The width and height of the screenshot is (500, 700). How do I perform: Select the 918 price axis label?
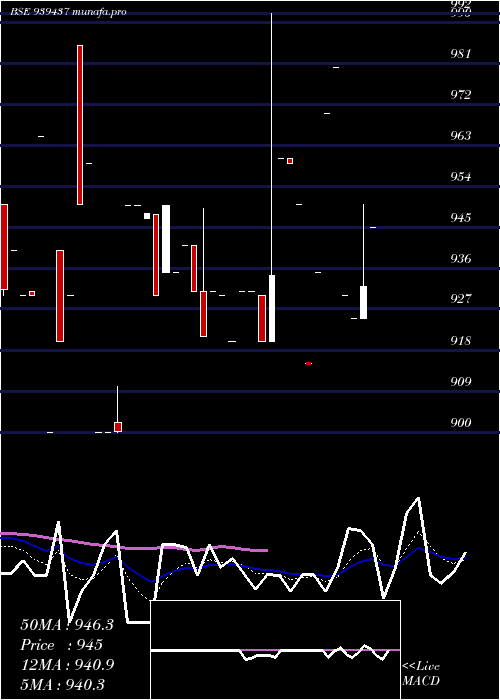point(460,341)
